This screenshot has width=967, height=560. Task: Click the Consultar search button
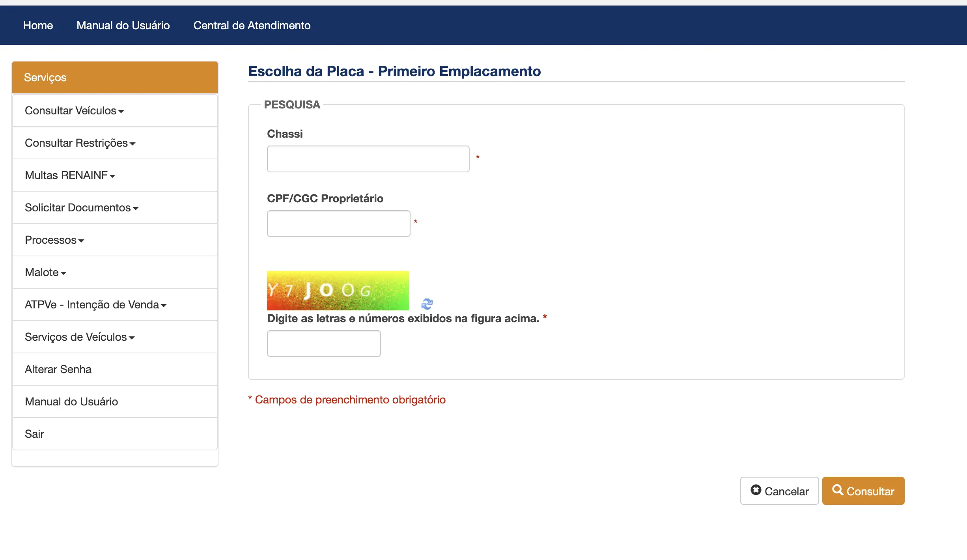[x=863, y=491]
